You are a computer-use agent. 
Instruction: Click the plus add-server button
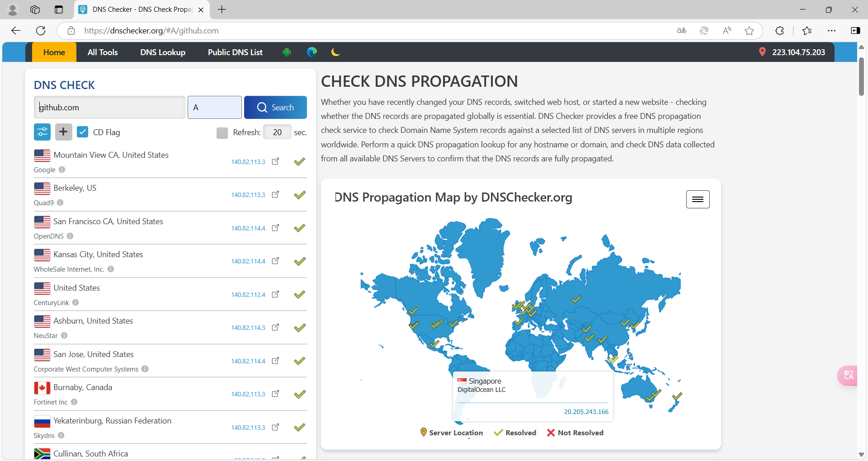coord(63,132)
